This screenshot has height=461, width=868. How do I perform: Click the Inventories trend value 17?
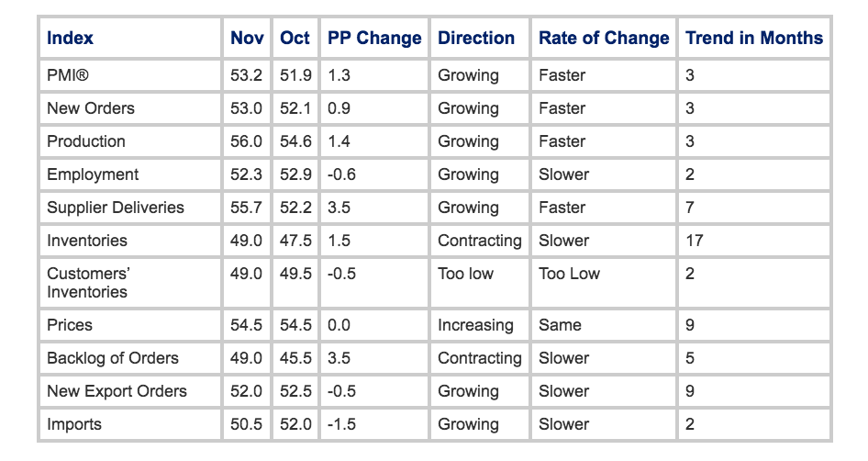695,241
